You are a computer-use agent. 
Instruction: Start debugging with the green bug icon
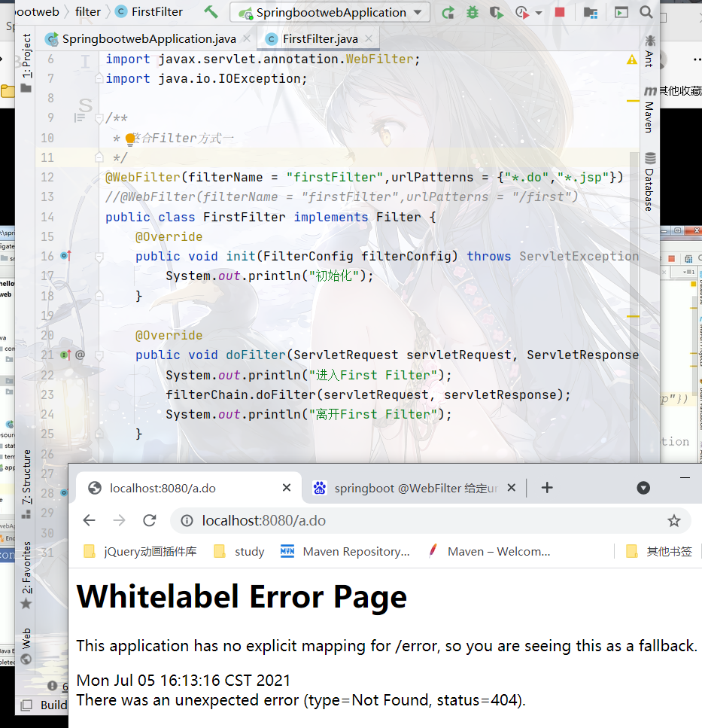pyautogui.click(x=473, y=13)
